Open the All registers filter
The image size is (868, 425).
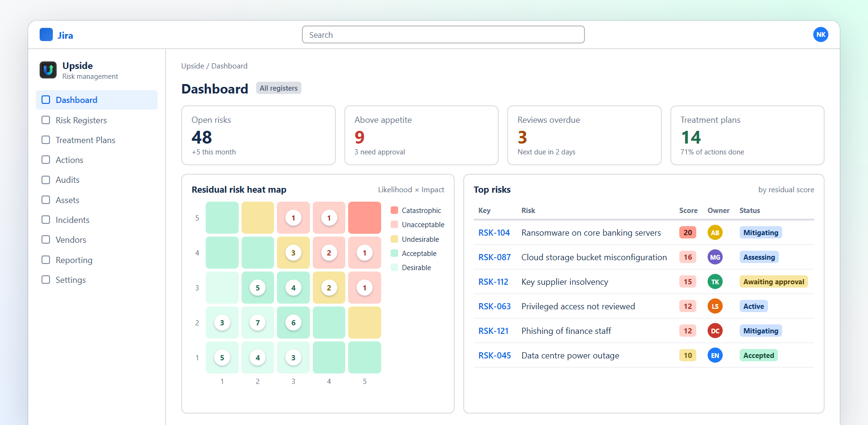coord(279,88)
